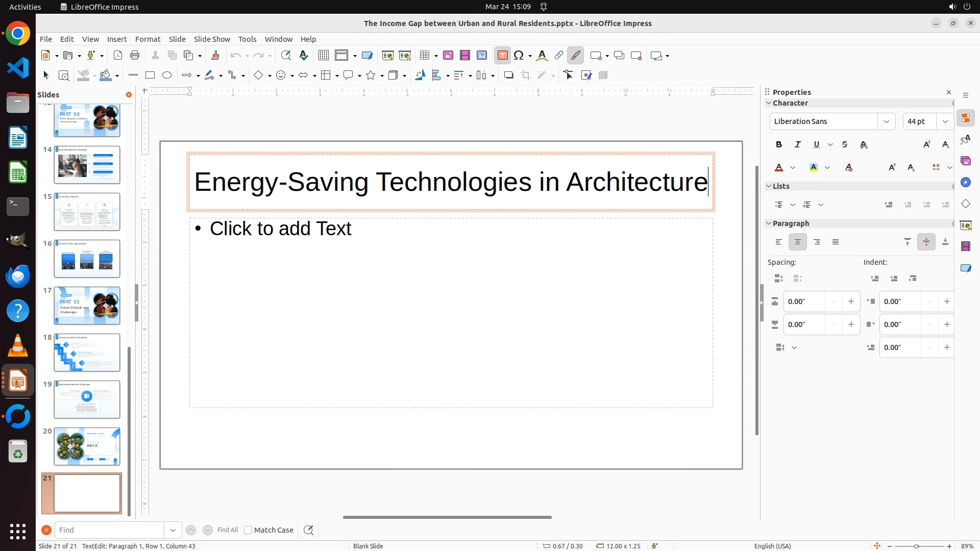Click the Find All button
This screenshot has height=551, width=980.
click(x=228, y=530)
